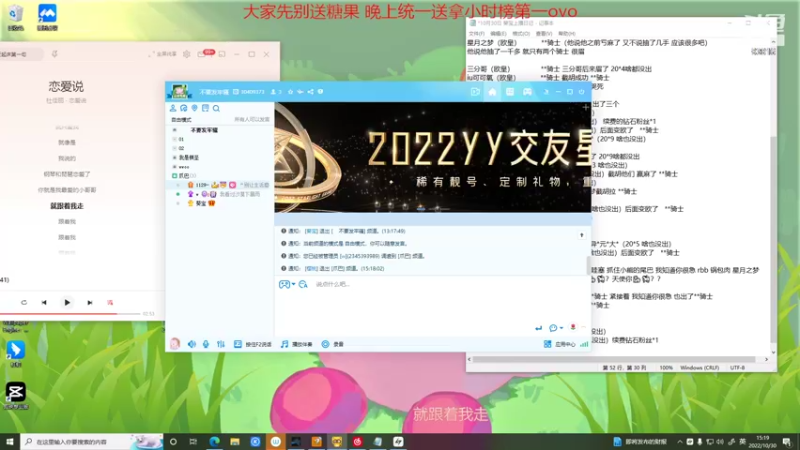
Task: Expand the system tray hidden icons chevron
Action: click(x=680, y=441)
